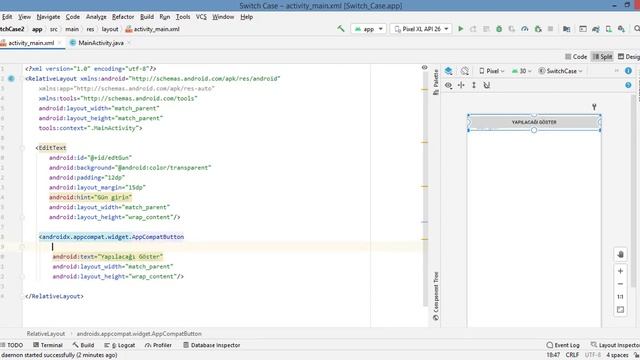
Task: Run the app with the green play icon
Action: (461, 29)
